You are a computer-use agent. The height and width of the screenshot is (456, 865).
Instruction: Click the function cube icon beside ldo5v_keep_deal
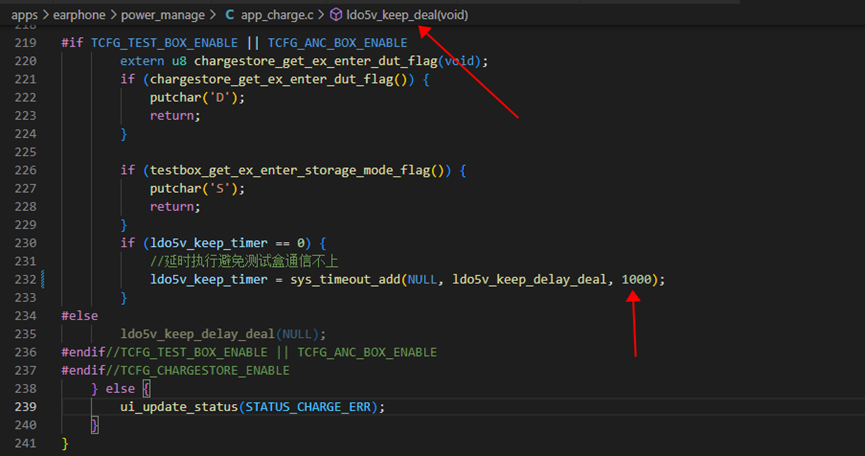pos(335,15)
